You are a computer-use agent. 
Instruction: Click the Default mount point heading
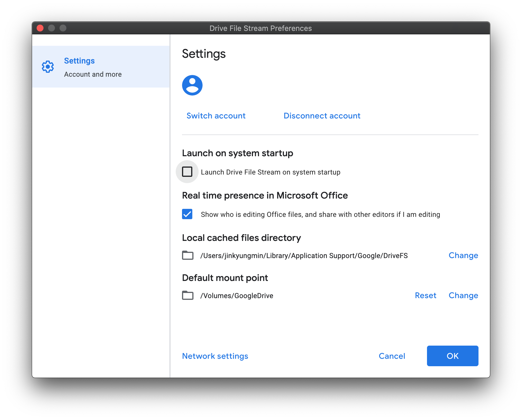pyautogui.click(x=225, y=278)
